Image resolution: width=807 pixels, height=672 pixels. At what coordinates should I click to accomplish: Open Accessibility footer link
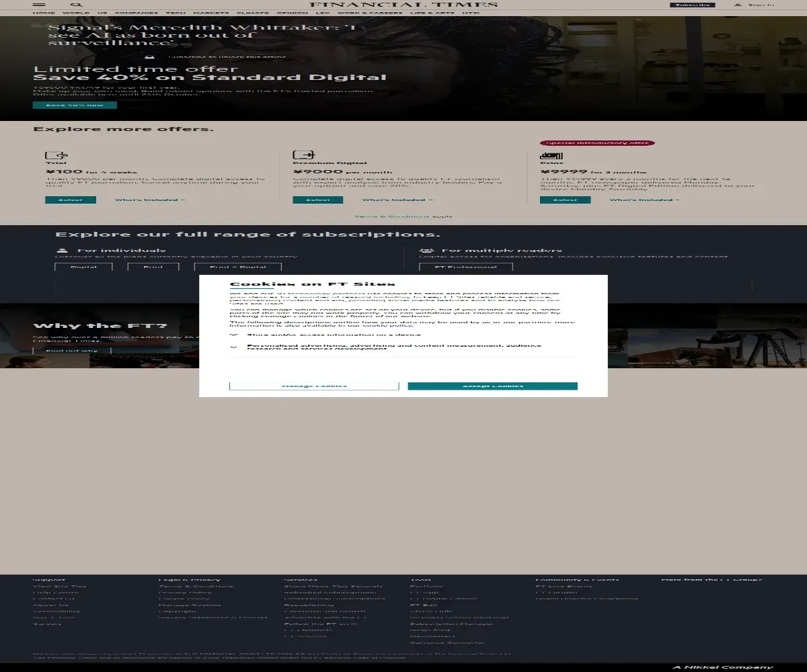[56, 611]
